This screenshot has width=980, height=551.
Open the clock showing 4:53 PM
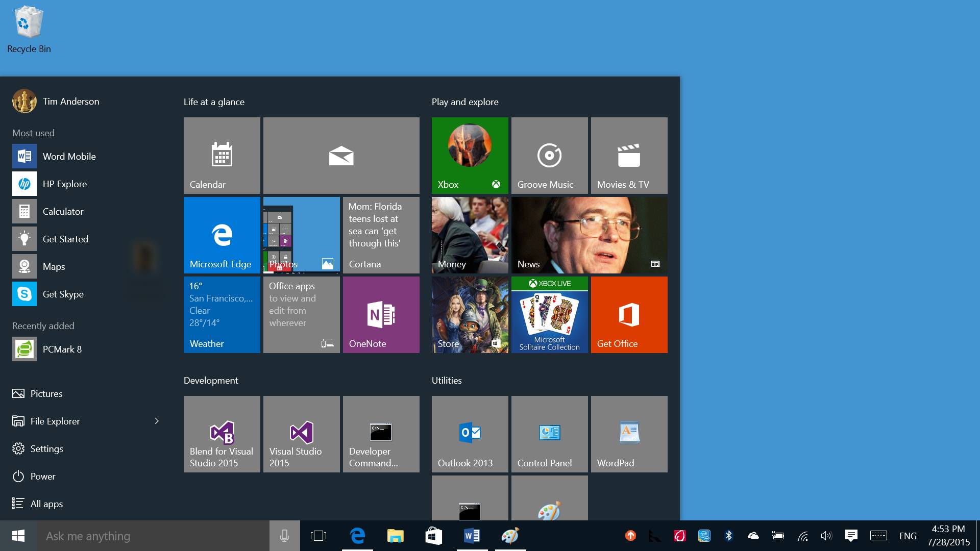[x=948, y=536]
